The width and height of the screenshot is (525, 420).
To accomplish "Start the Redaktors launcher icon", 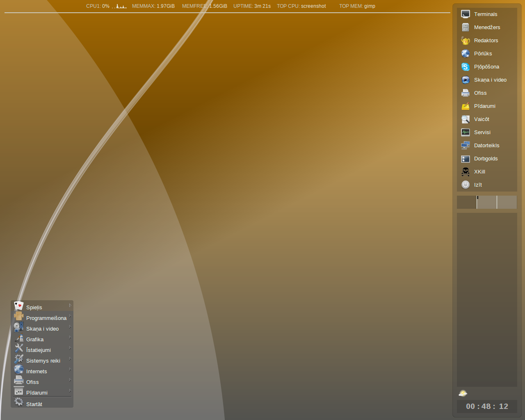I will (x=466, y=41).
